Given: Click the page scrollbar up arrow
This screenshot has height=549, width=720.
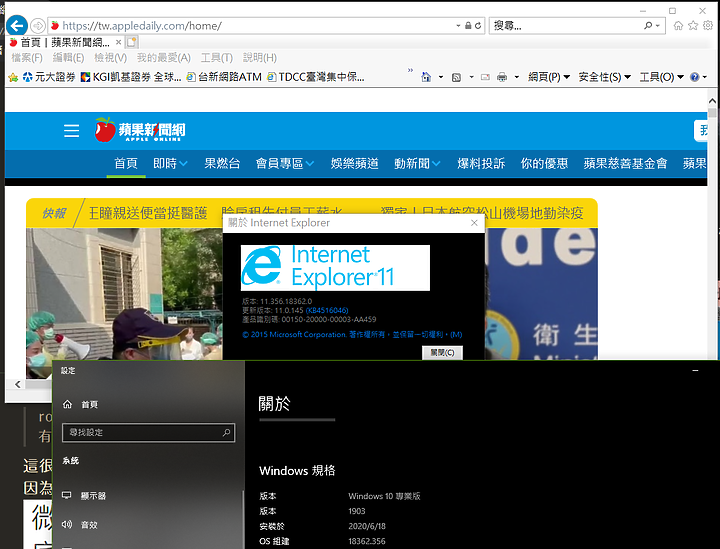Looking at the screenshot, I should [x=712, y=101].
